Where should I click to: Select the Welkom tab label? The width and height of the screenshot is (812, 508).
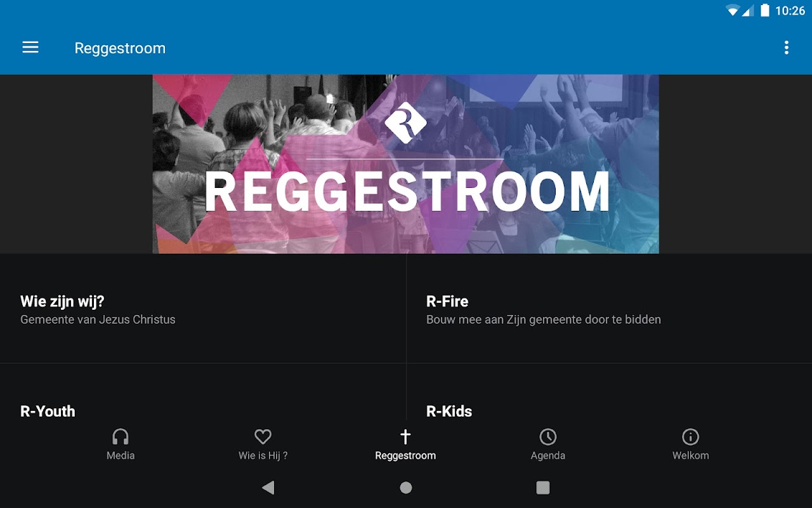click(690, 455)
